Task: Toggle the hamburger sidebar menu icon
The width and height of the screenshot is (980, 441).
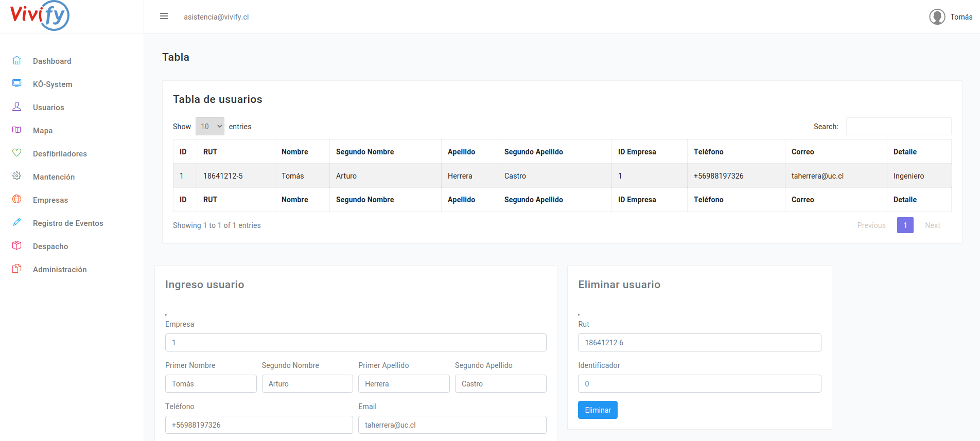Action: 164,16
